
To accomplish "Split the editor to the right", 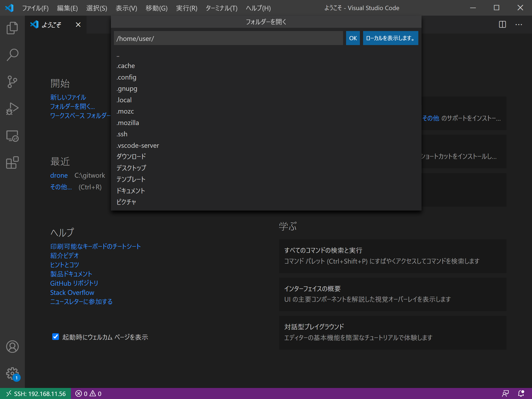I will (x=502, y=25).
